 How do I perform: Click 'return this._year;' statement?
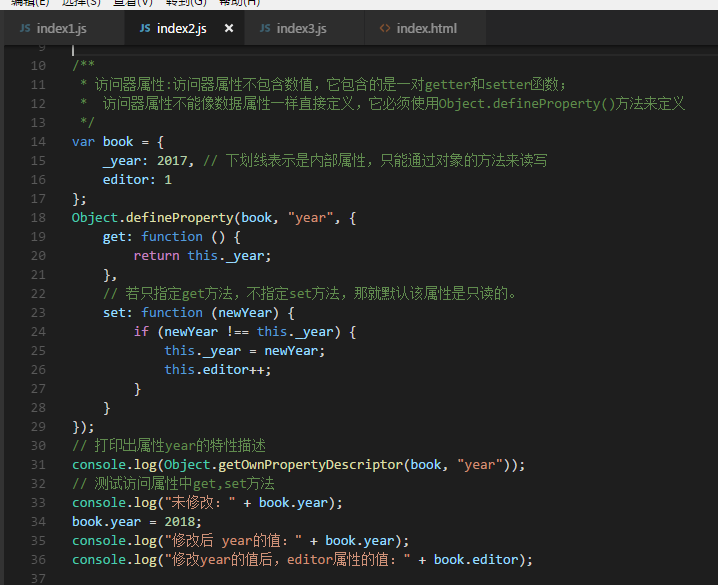tap(202, 256)
